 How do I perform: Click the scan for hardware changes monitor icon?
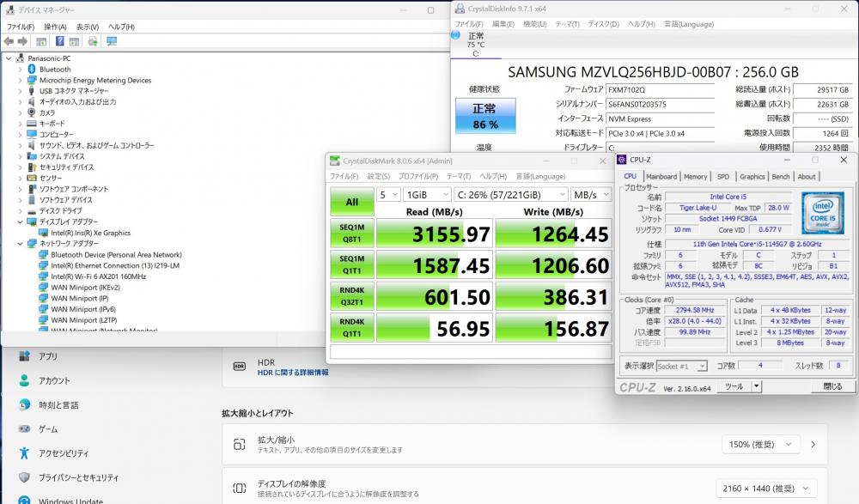click(x=112, y=40)
